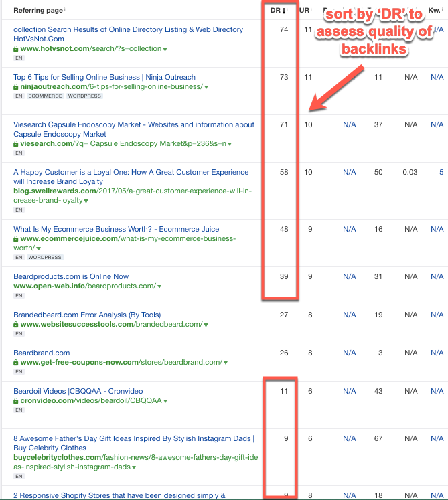Screen dimensions: 448x500
Task: Click the ECOMMERCE tag under ninjaoutreach.com
Action: coord(46,96)
